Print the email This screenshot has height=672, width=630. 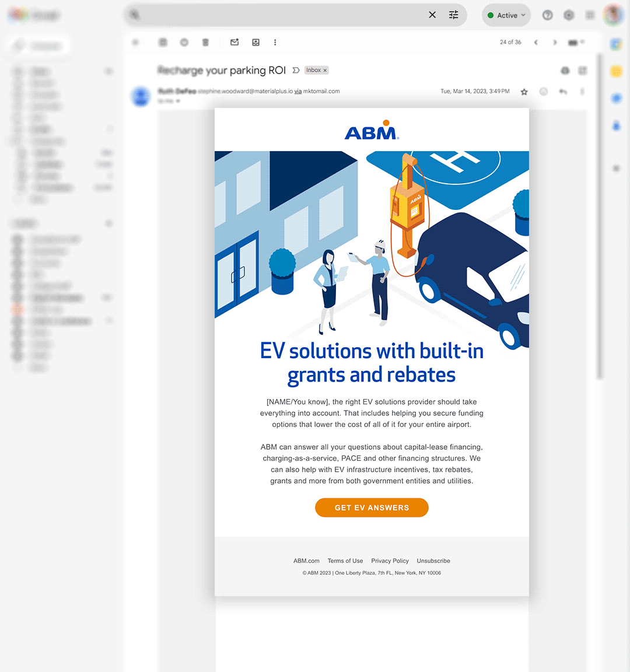tap(565, 70)
